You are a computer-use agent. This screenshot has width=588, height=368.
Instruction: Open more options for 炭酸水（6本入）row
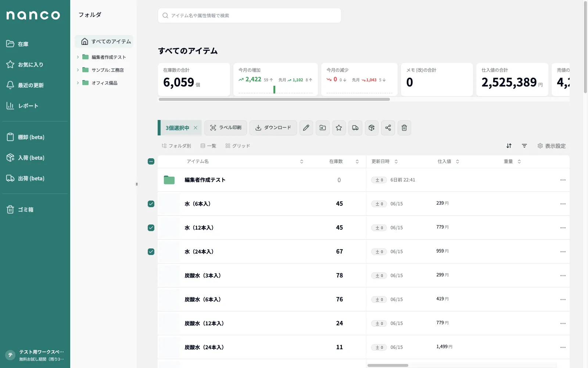click(x=563, y=300)
